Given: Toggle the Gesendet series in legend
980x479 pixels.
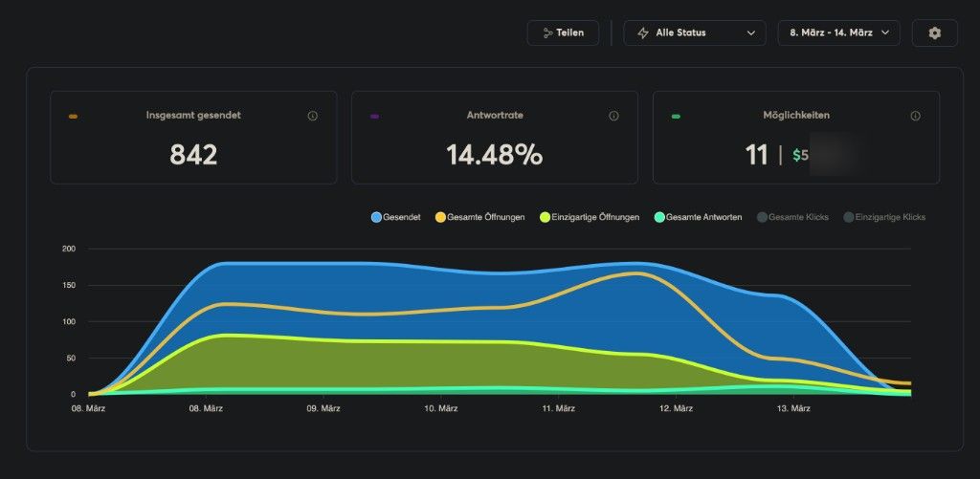Looking at the screenshot, I should (x=395, y=217).
